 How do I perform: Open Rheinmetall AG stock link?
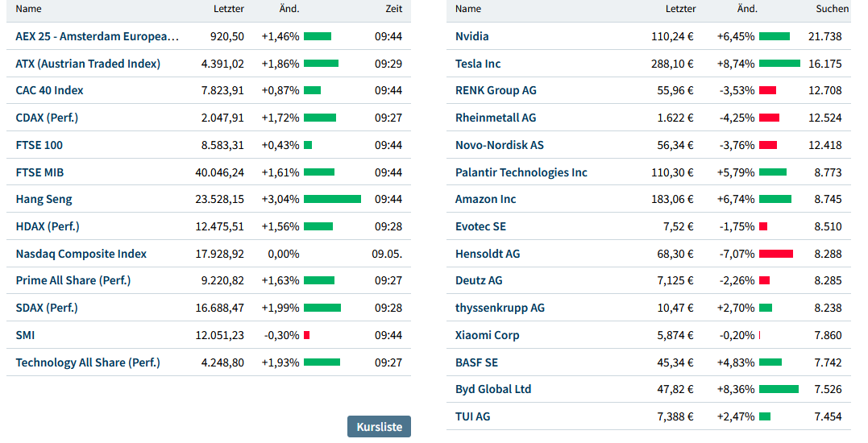pos(496,118)
